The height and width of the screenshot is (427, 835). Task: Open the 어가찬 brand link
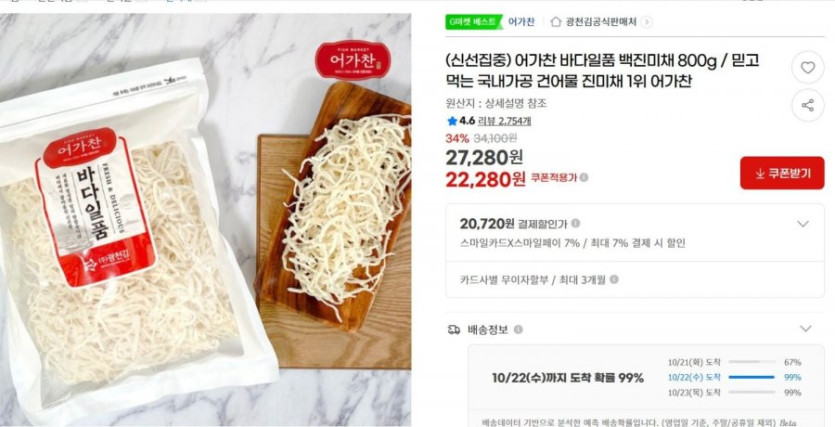click(x=521, y=22)
